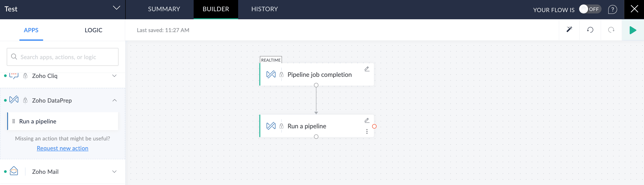Viewport: 644px width, 185px height.
Task: Click the red error circle on Run a pipeline
Action: (x=374, y=126)
